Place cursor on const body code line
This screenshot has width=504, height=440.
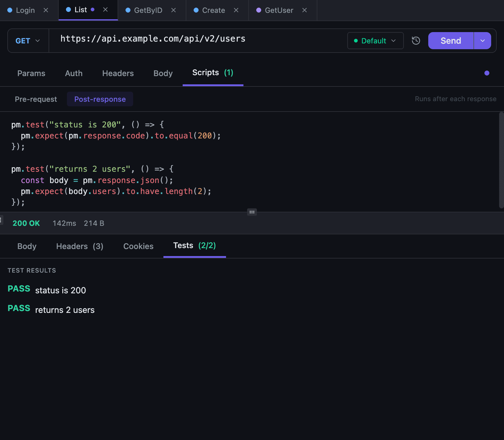[97, 180]
